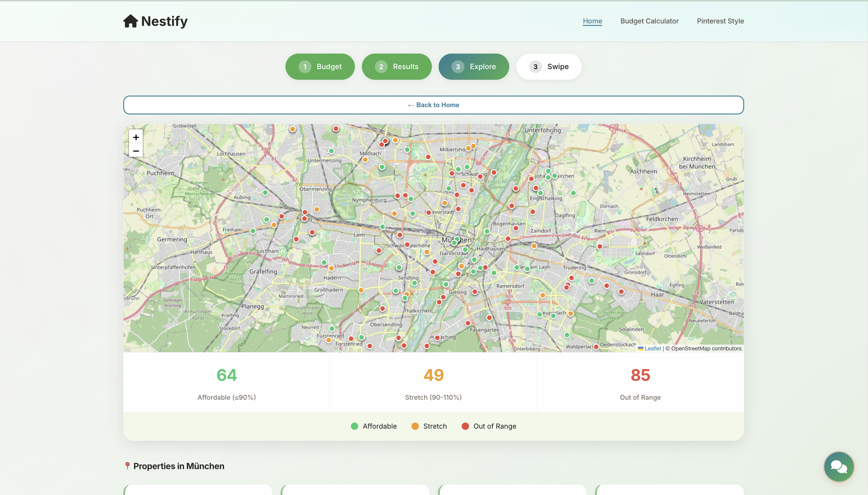The width and height of the screenshot is (868, 495).
Task: Zoom in on the map
Action: pyautogui.click(x=136, y=137)
